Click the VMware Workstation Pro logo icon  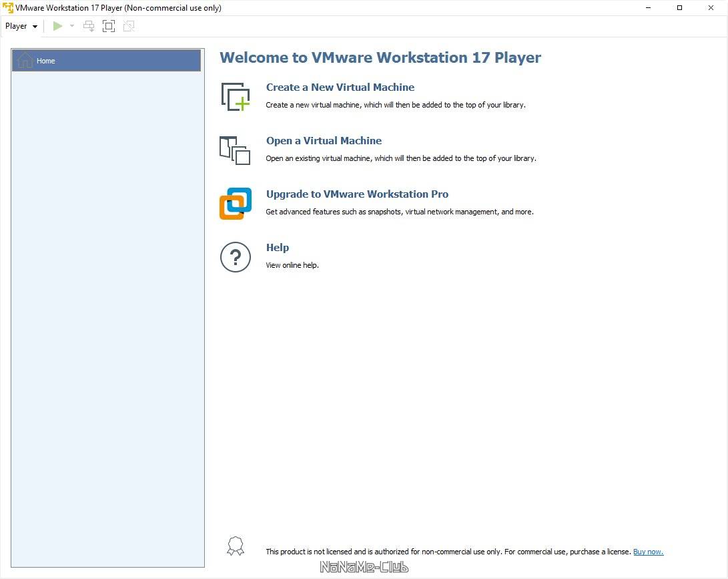[x=236, y=204]
